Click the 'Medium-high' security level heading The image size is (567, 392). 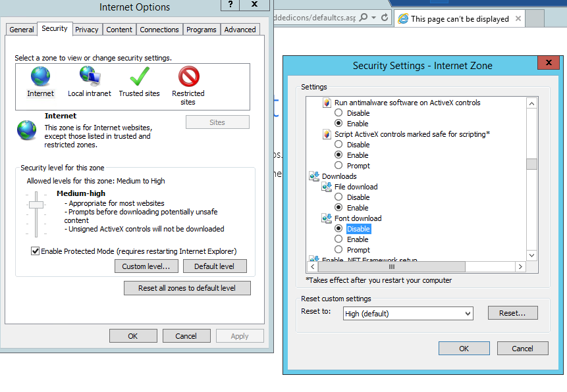pos(81,193)
